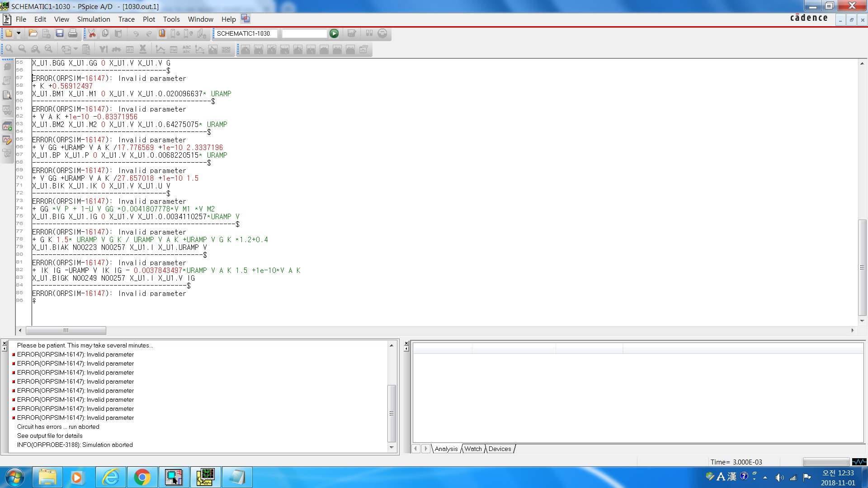The width and height of the screenshot is (868, 488).
Task: Click the Zoom Area icon
Action: point(35,49)
